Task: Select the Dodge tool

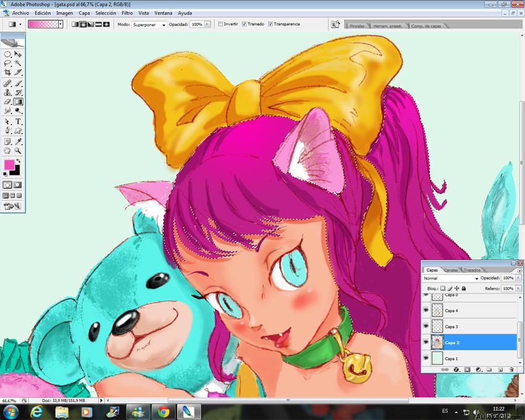Action: (18, 111)
